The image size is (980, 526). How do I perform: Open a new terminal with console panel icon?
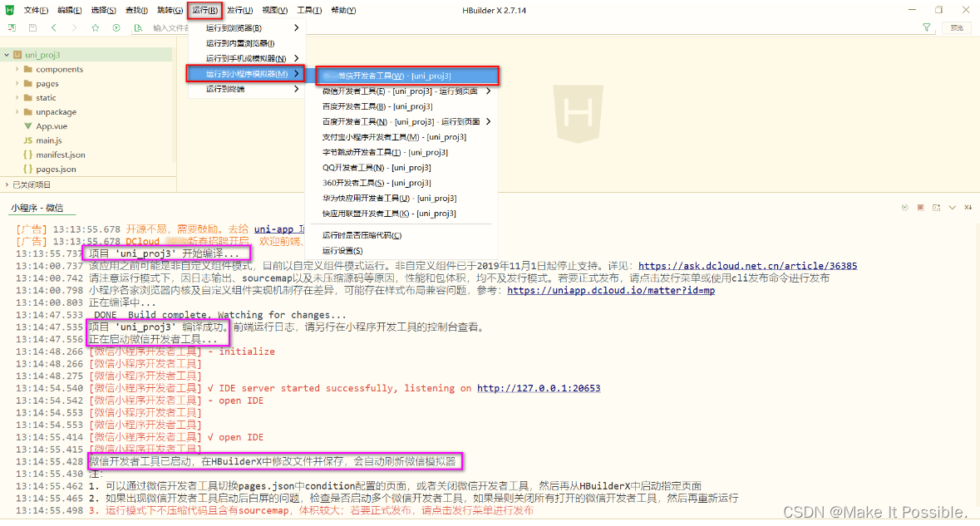(x=936, y=208)
